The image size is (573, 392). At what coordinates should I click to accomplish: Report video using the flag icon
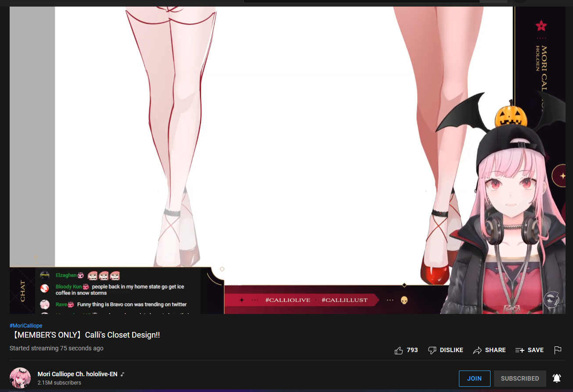click(x=558, y=350)
